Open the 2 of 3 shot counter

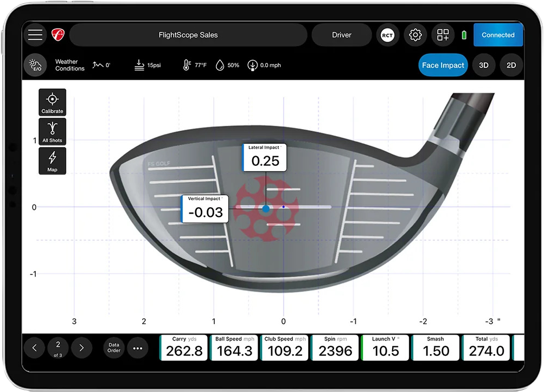click(x=58, y=348)
